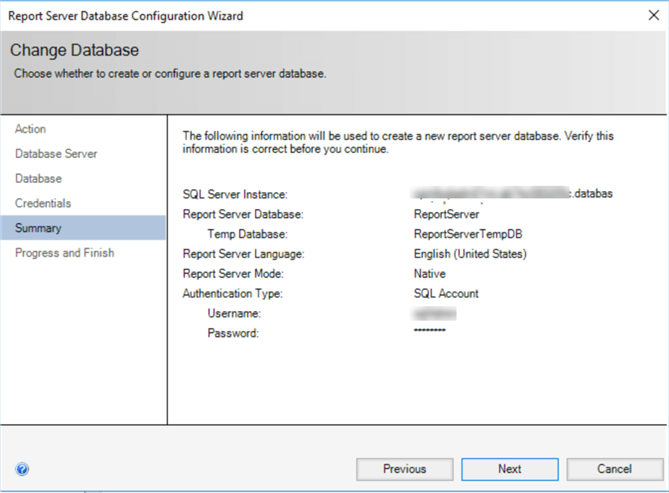
Task: Click the SQL Server Instance value
Action: pyautogui.click(x=512, y=194)
